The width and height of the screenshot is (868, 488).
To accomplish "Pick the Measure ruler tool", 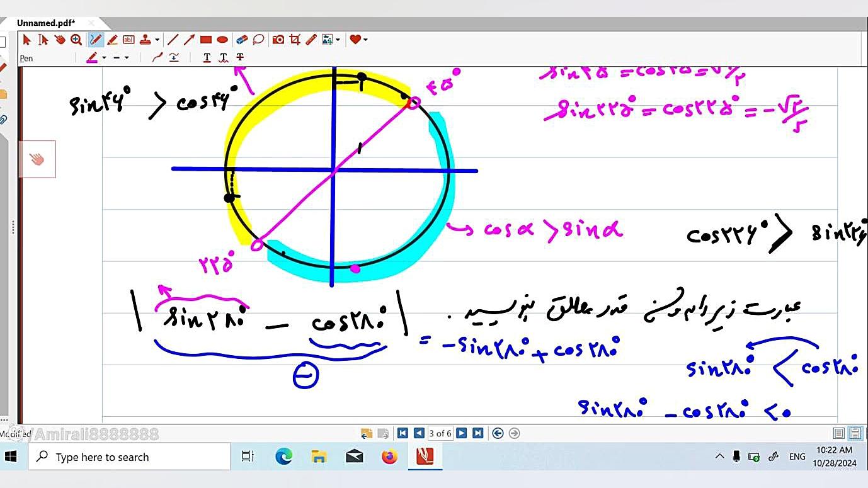I will (311, 40).
